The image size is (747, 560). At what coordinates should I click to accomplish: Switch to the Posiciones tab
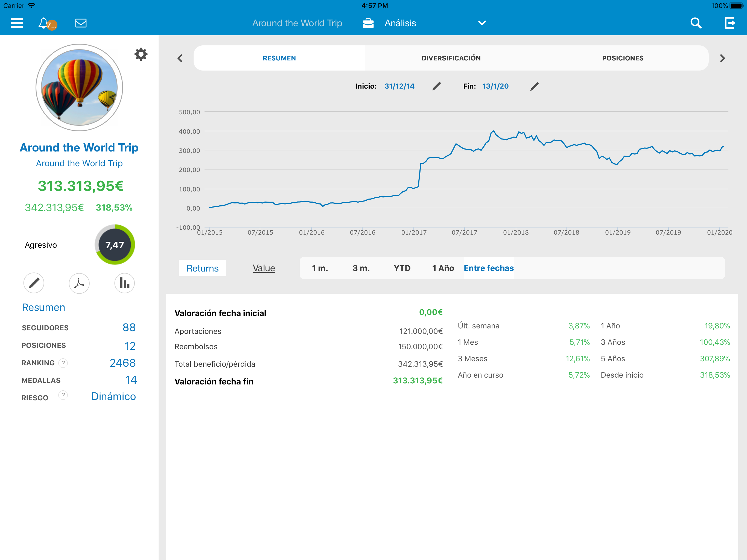pos(622,58)
